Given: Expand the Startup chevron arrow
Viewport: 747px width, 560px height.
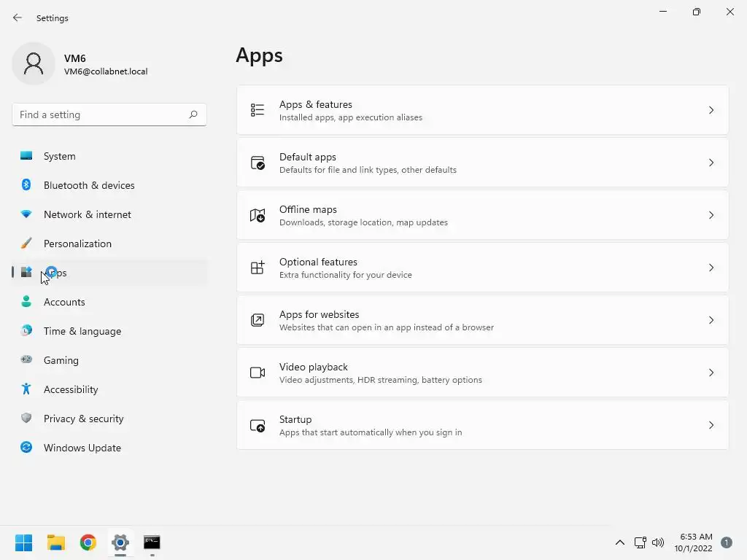Looking at the screenshot, I should pos(711,425).
